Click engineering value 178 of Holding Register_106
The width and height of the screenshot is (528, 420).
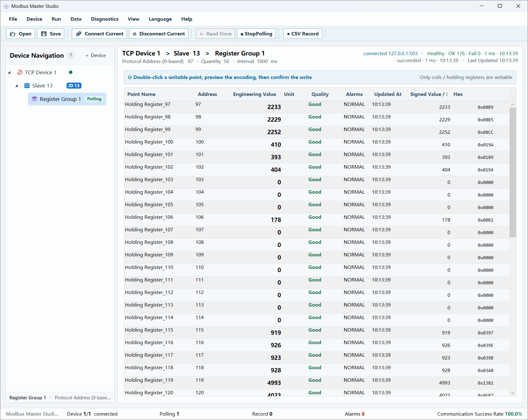[276, 220]
